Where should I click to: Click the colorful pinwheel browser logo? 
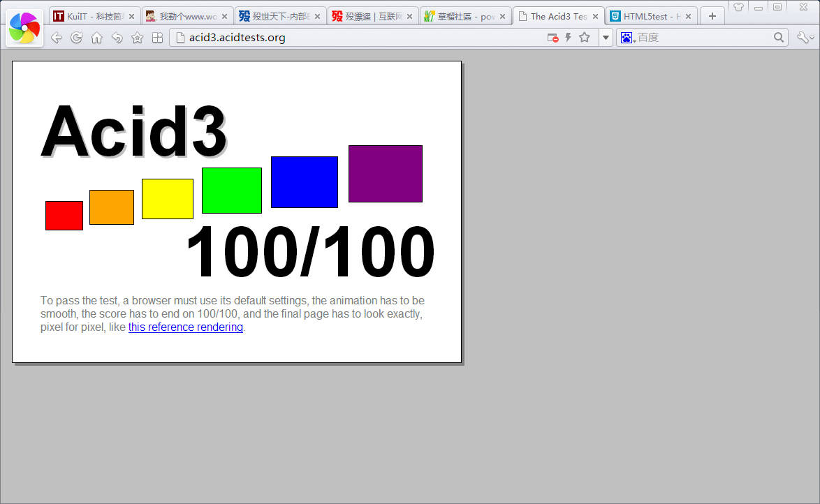[24, 28]
